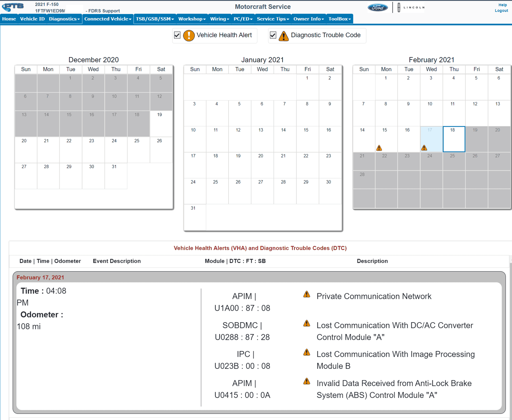Viewport: 512px width, 420px height.
Task: Select the Vehicle ID menu item
Action: click(32, 19)
